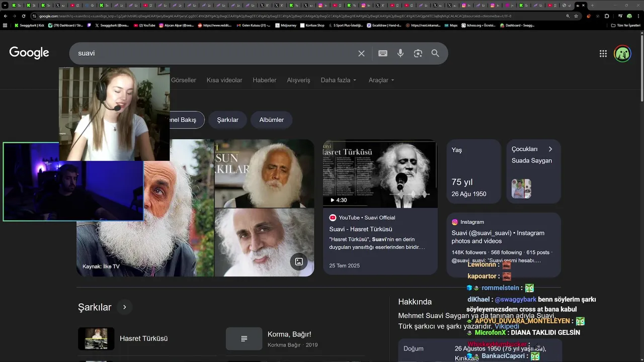The image size is (644, 362).
Task: Open the Suada Saygan child link
Action: point(532,161)
